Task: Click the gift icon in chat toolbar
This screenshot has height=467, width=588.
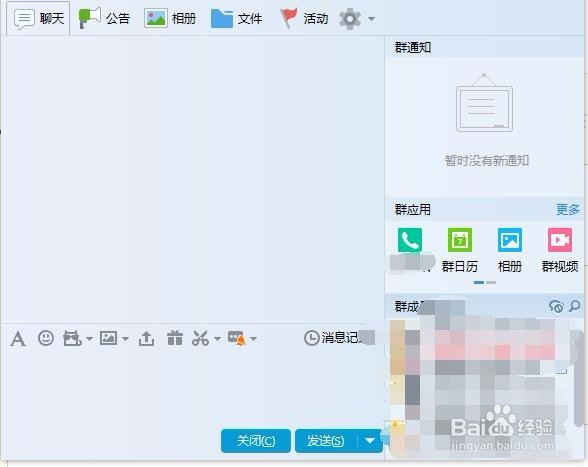Action: [175, 338]
